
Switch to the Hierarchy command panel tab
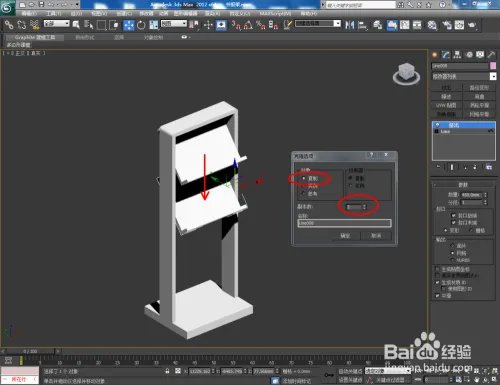457,55
